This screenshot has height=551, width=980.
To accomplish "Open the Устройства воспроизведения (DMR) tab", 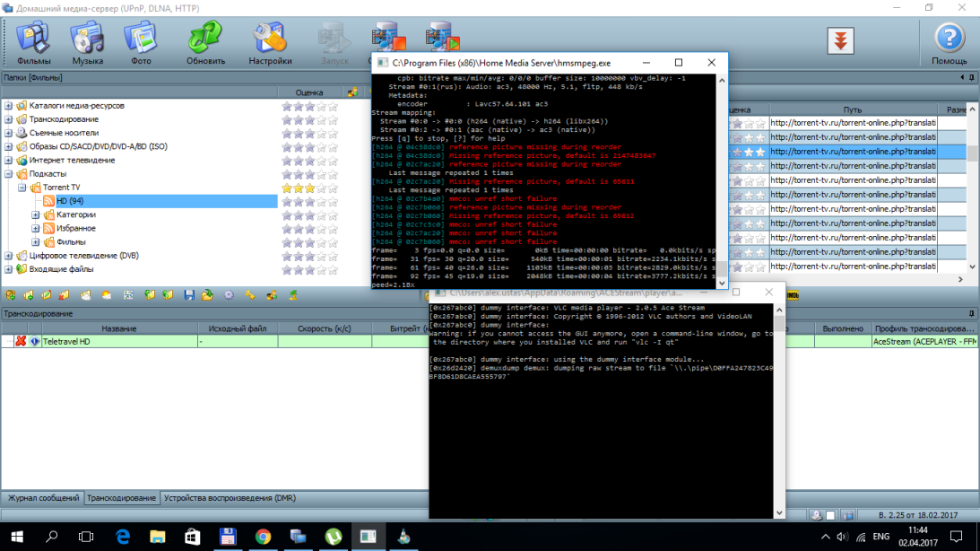I will coord(230,498).
